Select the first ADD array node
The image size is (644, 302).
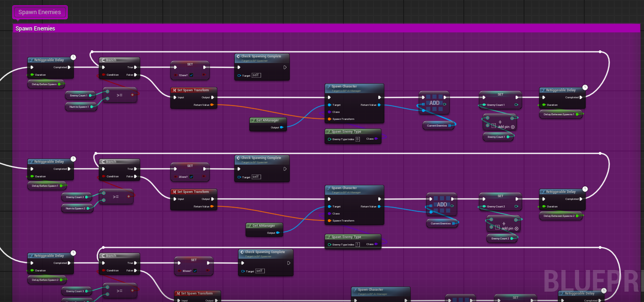click(434, 103)
